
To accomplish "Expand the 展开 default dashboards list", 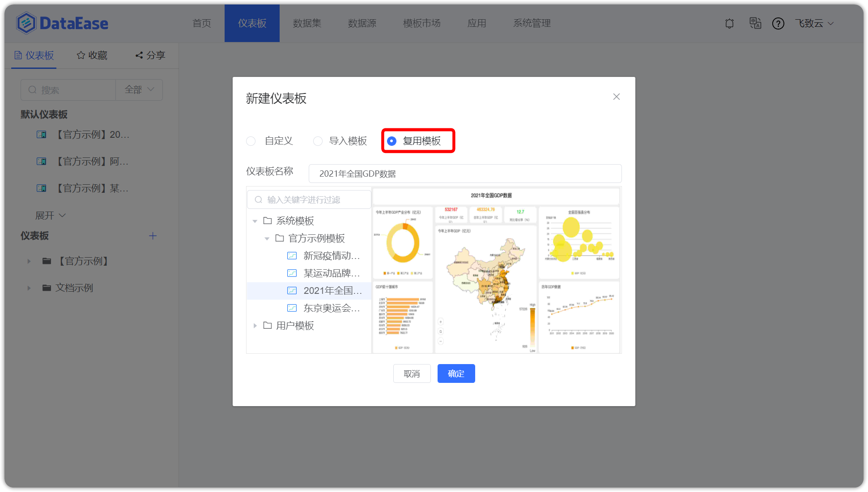I will point(51,216).
